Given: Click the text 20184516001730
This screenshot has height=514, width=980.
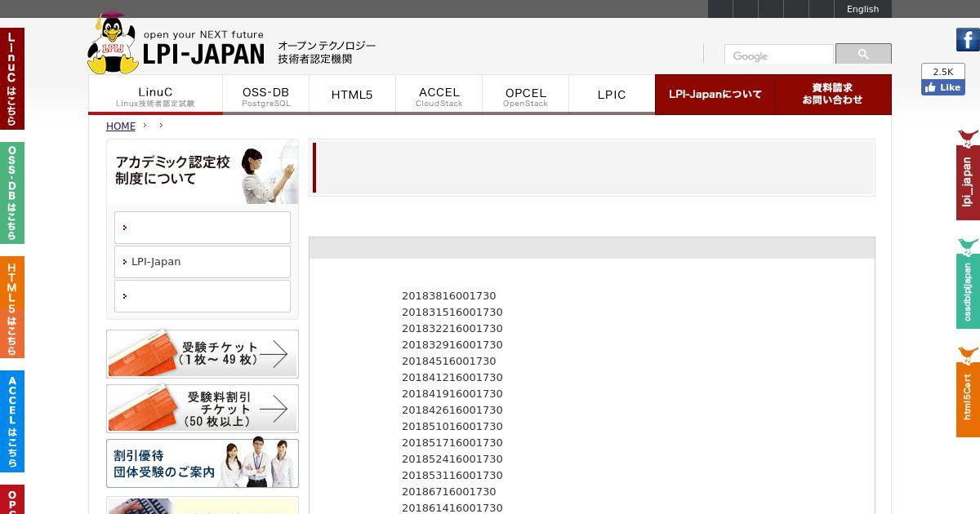Looking at the screenshot, I should click(x=448, y=361).
